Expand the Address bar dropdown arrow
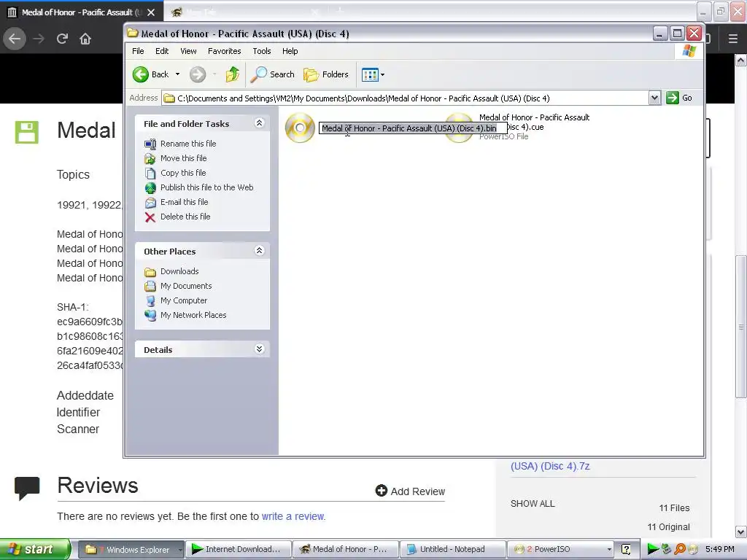This screenshot has width=747, height=560. click(654, 98)
